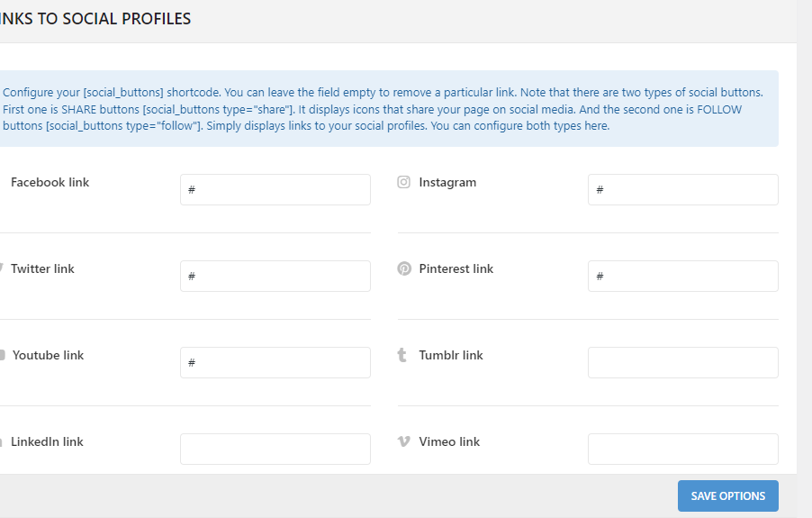Viewport: 812px width, 518px height.
Task: Click the Tumblr link label
Action: 451,355
